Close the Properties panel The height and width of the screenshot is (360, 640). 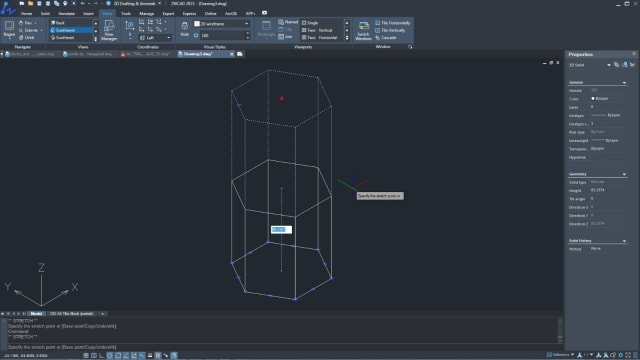tap(633, 54)
